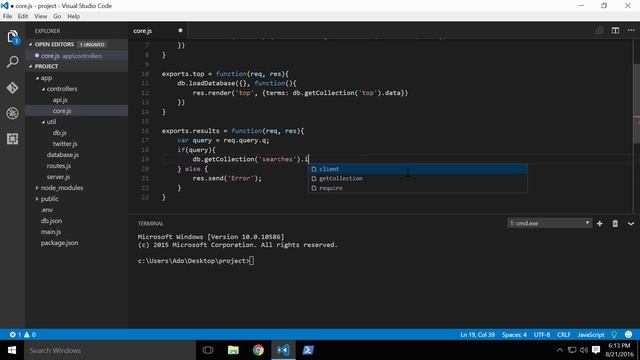Open package.json in the explorer
This screenshot has width=640, height=360.
pyautogui.click(x=59, y=243)
